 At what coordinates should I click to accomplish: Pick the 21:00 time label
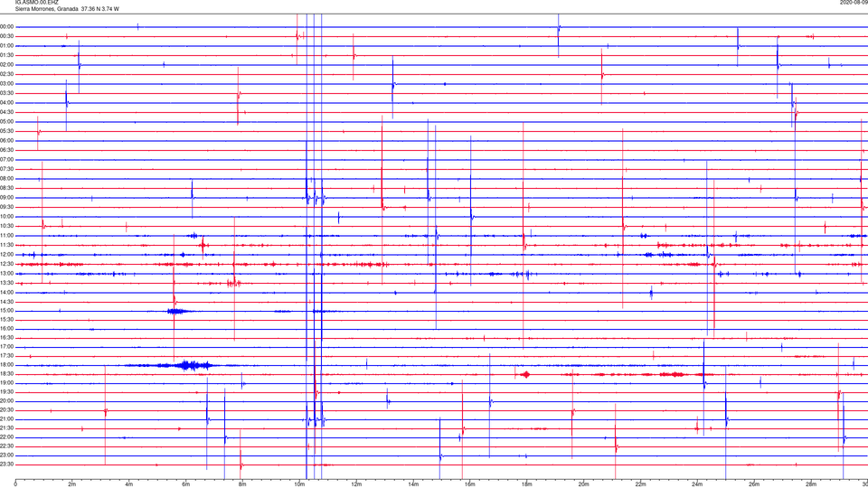7,419
